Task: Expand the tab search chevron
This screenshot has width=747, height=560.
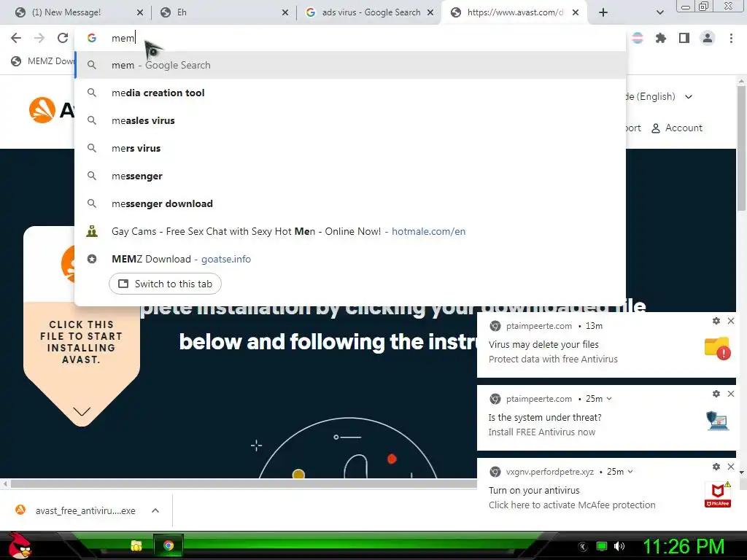Action: tap(659, 12)
